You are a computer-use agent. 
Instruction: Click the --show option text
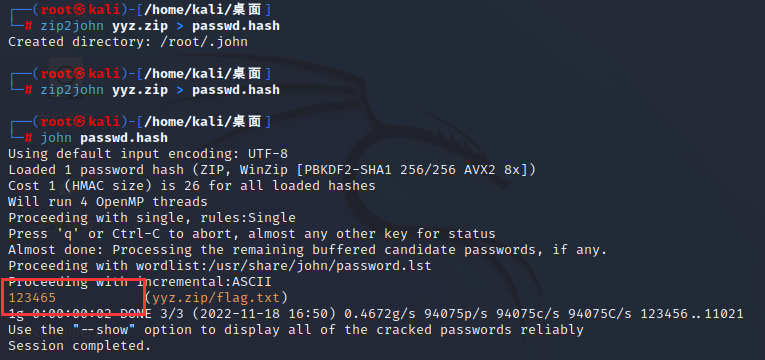105,330
